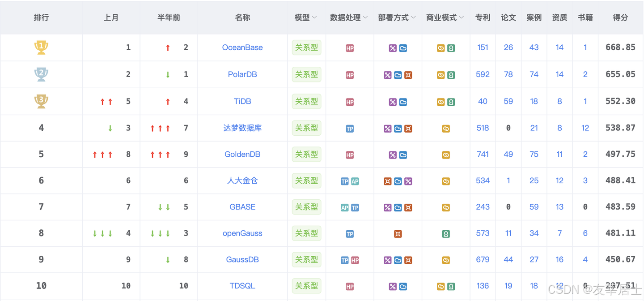Click the TP badge in openGauss row
Image resolution: width=644 pixels, height=301 pixels.
tap(350, 234)
